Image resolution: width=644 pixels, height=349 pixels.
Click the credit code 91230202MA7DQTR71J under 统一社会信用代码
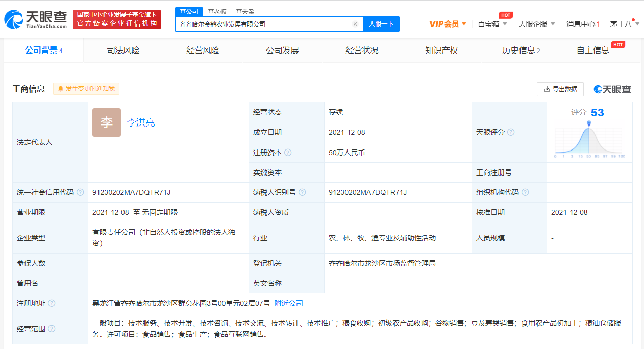131,192
